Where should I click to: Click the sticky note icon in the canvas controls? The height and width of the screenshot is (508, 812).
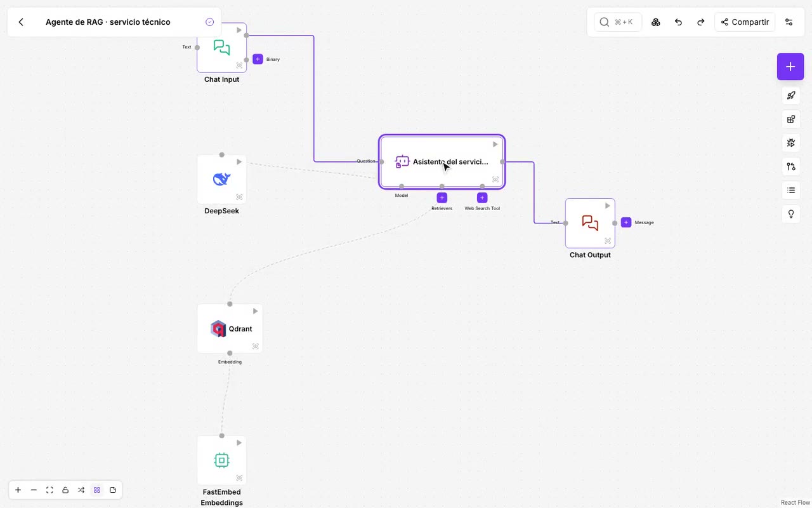(113, 490)
